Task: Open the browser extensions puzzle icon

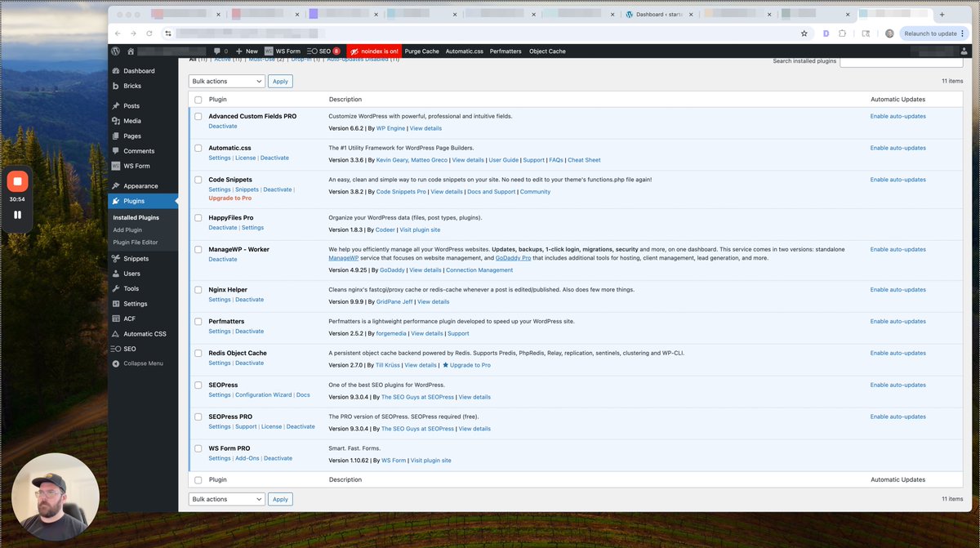Action: (843, 33)
